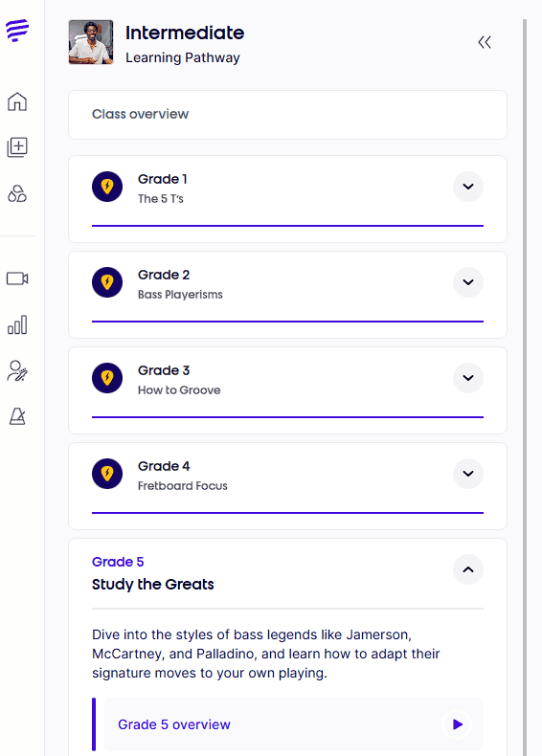
Task: Click the purple 'Grade 5' label
Action: point(118,562)
